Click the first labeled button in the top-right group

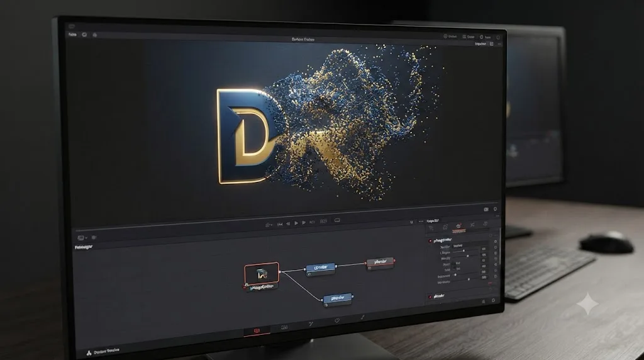(450, 36)
